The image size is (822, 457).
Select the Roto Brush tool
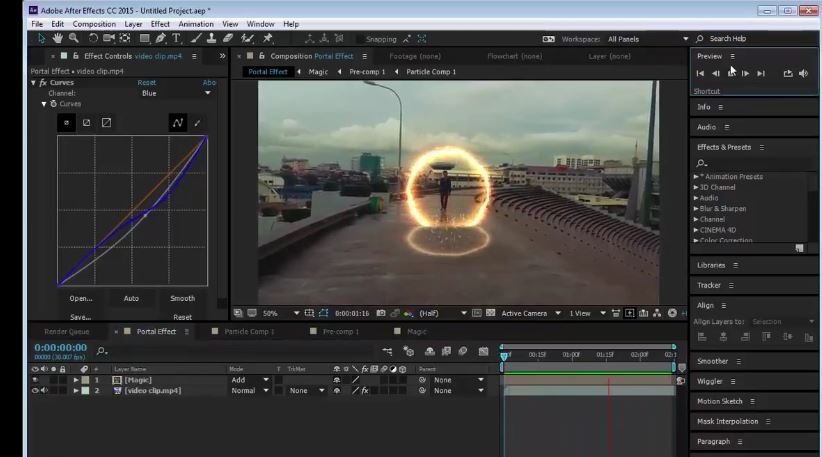247,38
